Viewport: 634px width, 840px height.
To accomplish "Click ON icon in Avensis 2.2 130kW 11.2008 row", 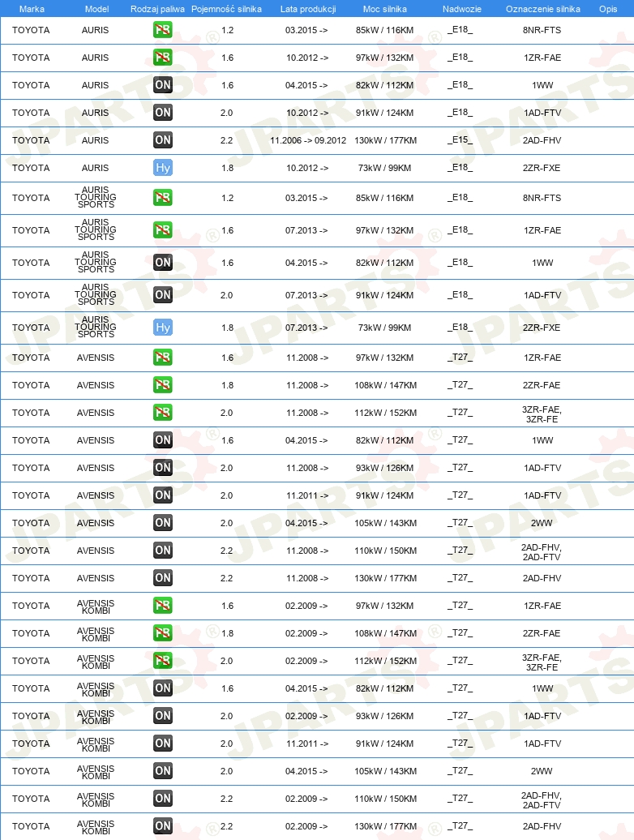I will click(x=163, y=578).
